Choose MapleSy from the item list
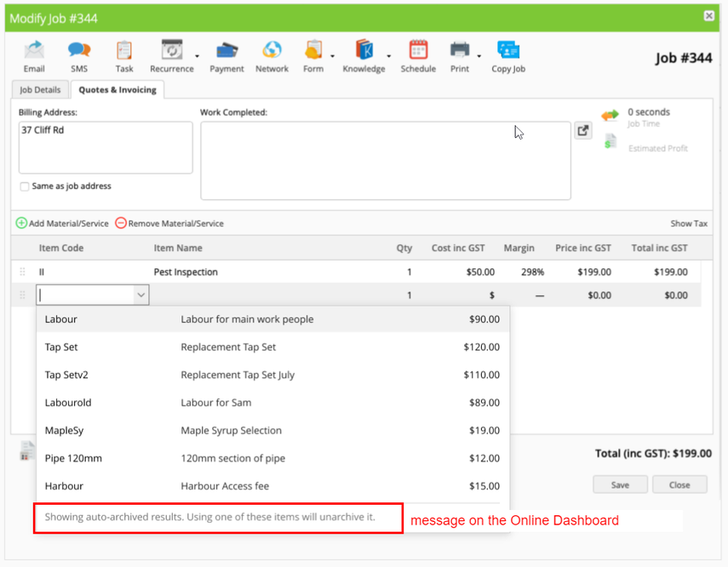 pos(273,431)
